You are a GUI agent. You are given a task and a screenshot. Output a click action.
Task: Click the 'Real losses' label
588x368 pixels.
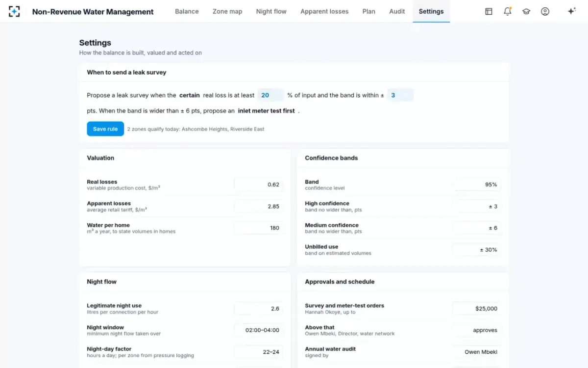102,182
